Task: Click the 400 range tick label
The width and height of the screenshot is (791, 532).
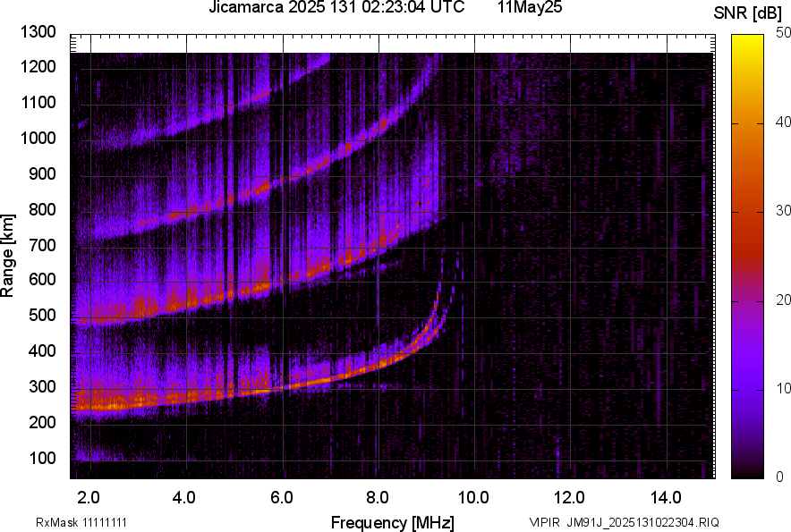Action: click(x=42, y=350)
